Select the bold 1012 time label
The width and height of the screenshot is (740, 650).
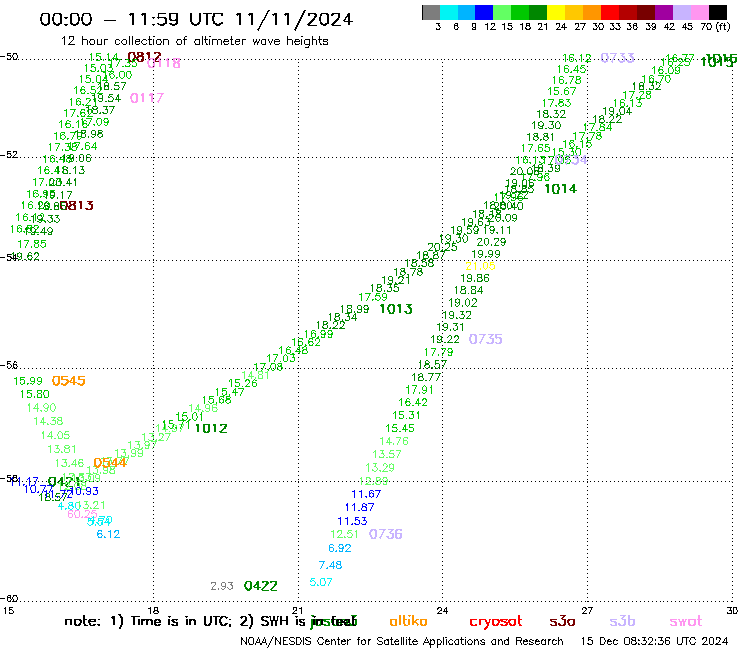pyautogui.click(x=211, y=429)
